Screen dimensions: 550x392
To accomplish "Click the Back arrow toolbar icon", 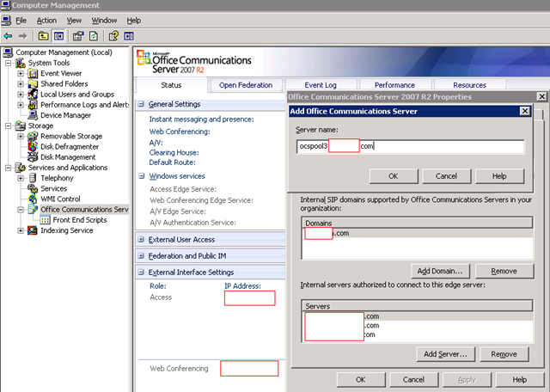I will (8, 36).
